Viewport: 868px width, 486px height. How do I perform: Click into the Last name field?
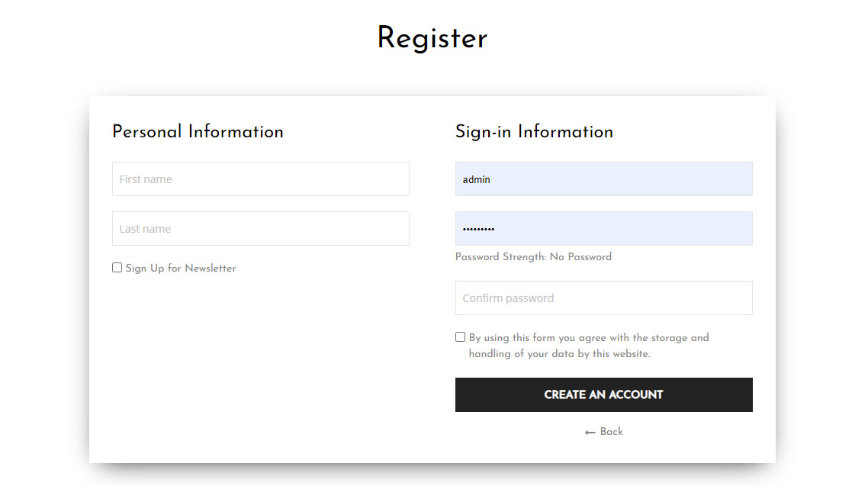[x=260, y=229]
